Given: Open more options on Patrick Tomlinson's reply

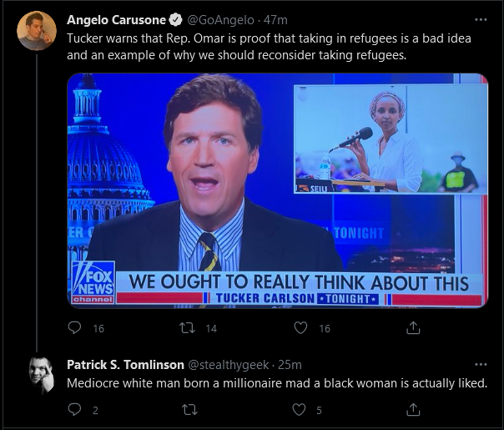Looking at the screenshot, I should (x=481, y=364).
